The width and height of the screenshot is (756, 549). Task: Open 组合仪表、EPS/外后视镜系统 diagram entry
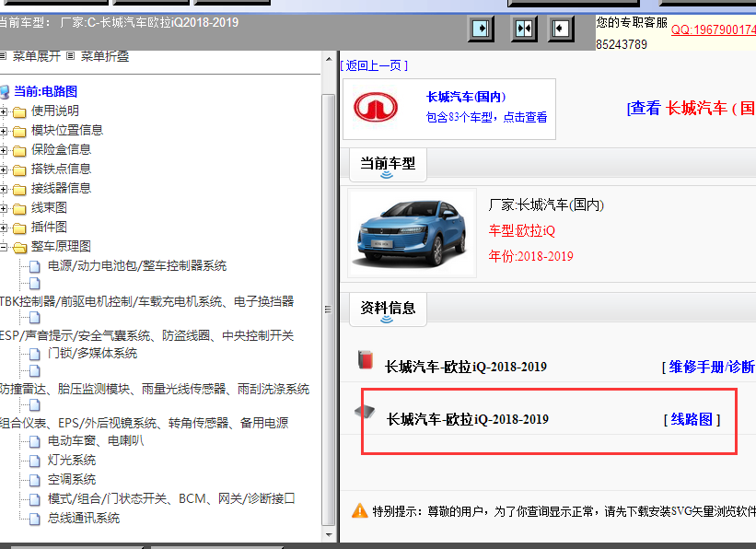[144, 423]
